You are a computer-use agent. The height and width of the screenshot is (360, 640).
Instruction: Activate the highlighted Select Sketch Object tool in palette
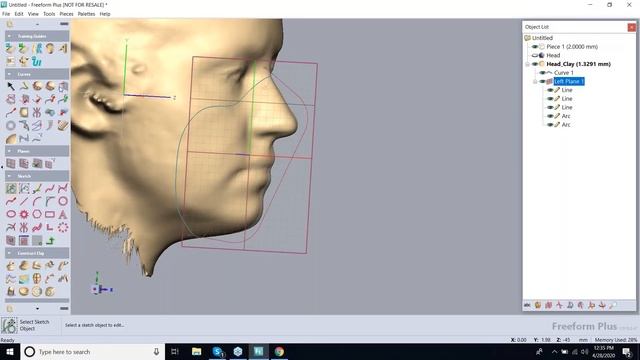point(11,188)
